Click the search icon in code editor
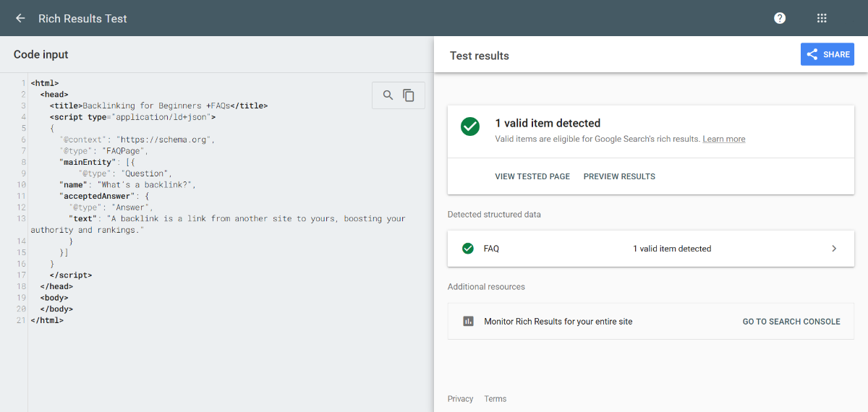Image resolution: width=868 pixels, height=412 pixels. [x=388, y=95]
